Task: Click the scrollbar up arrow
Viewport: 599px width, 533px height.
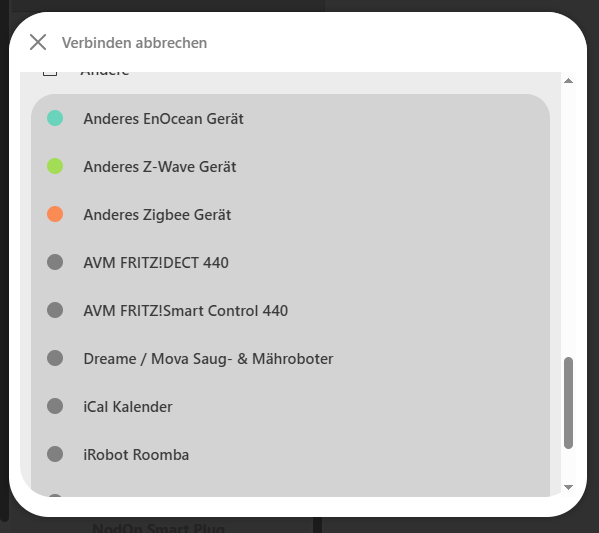Action: [x=568, y=81]
